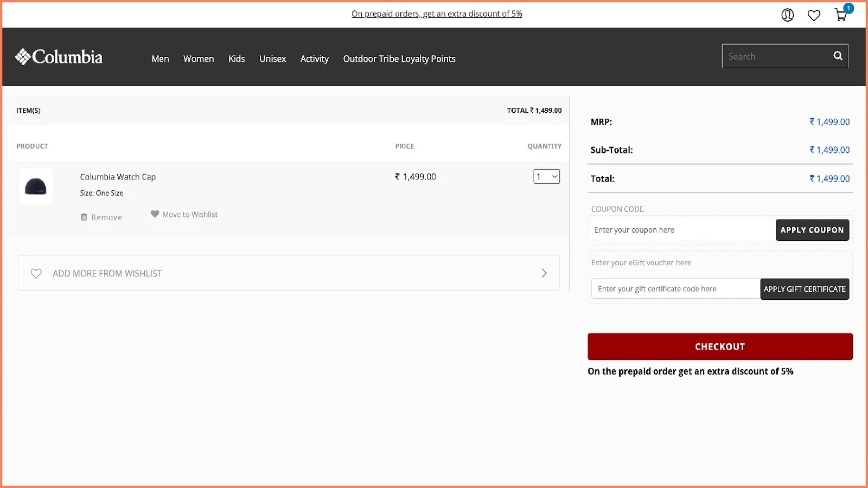Select the Women navigation item
This screenshot has width=868, height=488.
199,59
